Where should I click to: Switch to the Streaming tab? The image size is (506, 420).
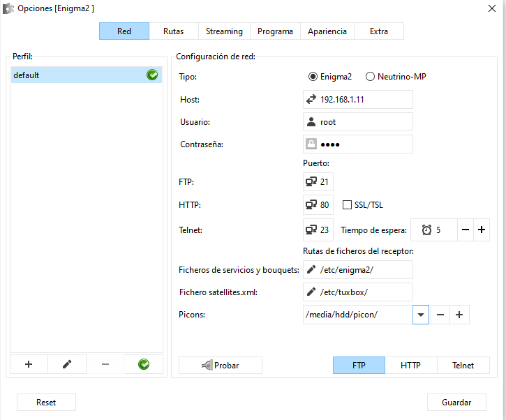tap(224, 31)
